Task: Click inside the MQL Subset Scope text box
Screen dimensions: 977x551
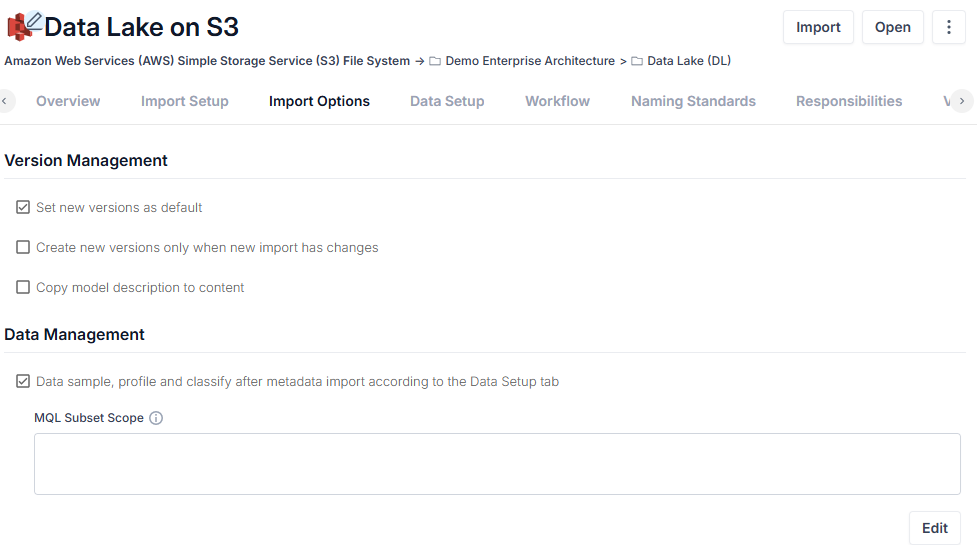Action: [x=497, y=464]
